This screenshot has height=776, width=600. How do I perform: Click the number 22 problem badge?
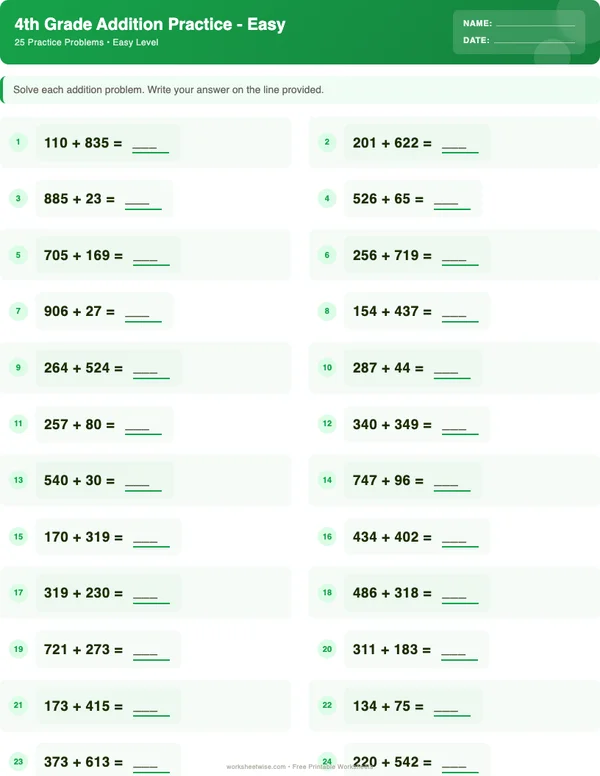[x=327, y=705]
